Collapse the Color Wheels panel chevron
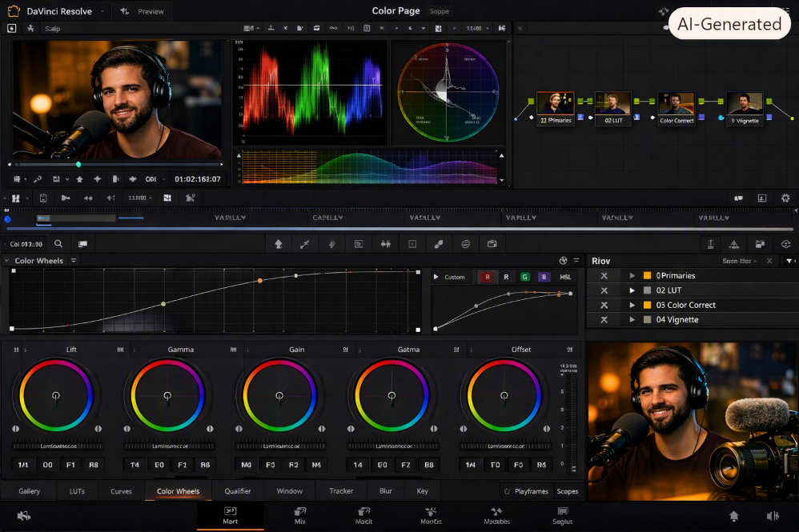The width and height of the screenshot is (799, 532). (x=6, y=261)
